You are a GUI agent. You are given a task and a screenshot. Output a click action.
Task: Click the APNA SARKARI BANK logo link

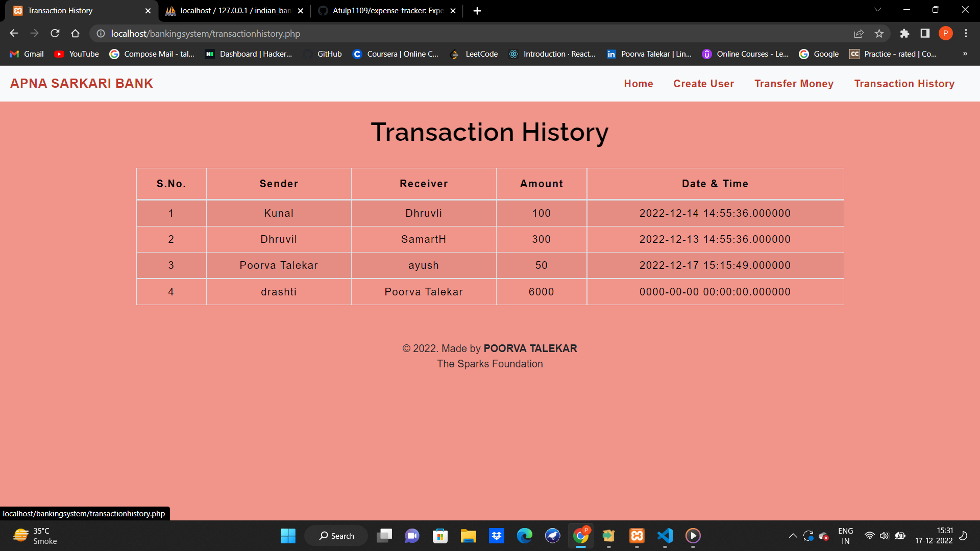(81, 83)
